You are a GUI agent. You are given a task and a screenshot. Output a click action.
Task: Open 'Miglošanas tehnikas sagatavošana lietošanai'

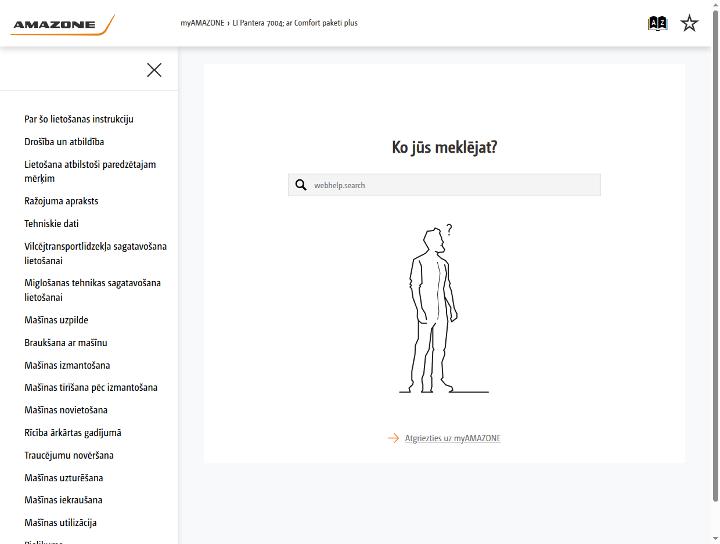[92, 290]
